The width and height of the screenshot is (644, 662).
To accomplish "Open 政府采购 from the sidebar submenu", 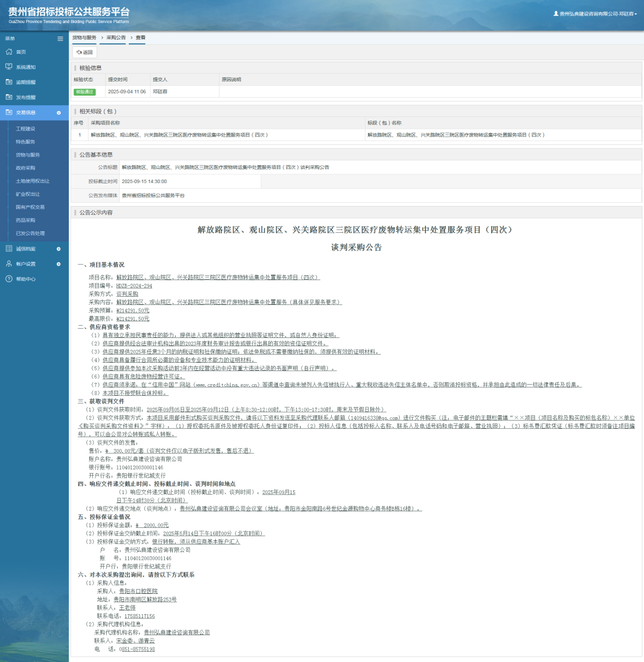I will tap(25, 168).
